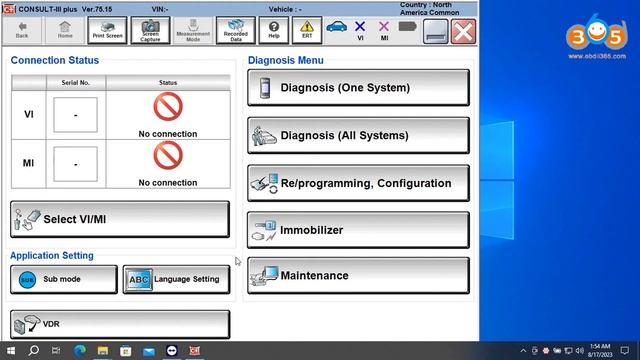Open Diagnosis (One System)
The image size is (640, 360).
[358, 87]
